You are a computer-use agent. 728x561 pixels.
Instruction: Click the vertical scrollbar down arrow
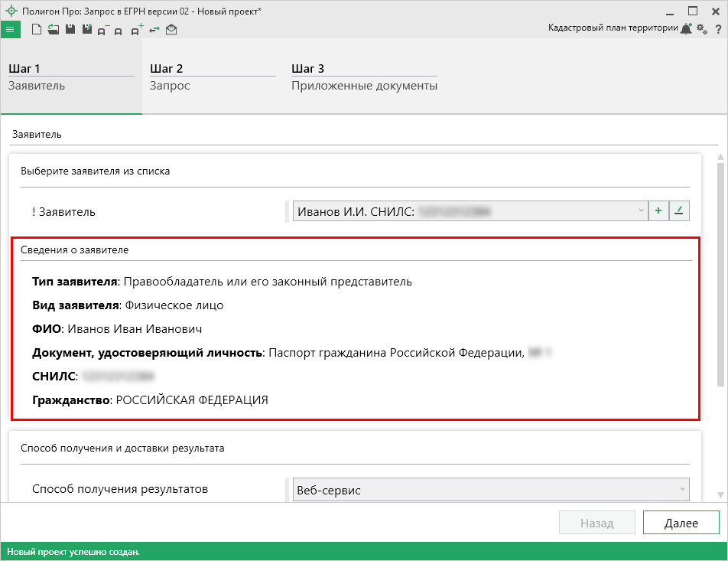point(720,495)
